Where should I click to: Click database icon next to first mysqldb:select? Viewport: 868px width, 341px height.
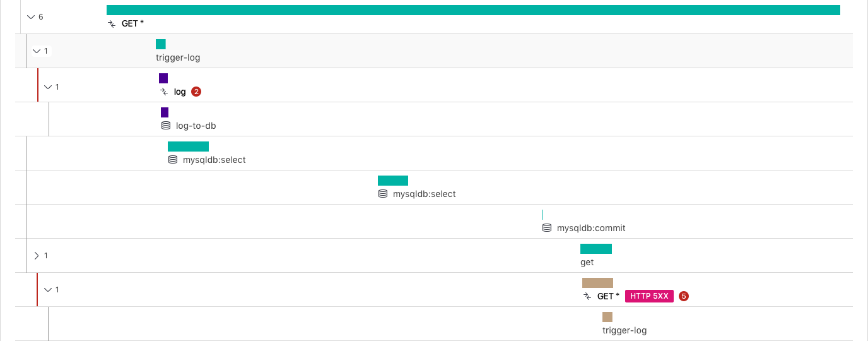click(173, 160)
